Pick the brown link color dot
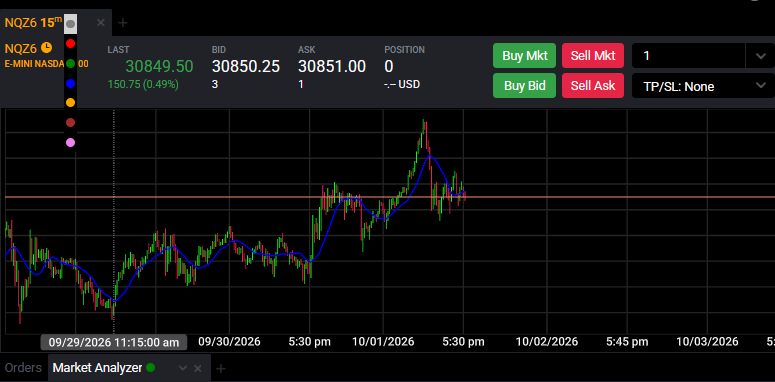Screen dimensions: 775x382 [x=71, y=123]
